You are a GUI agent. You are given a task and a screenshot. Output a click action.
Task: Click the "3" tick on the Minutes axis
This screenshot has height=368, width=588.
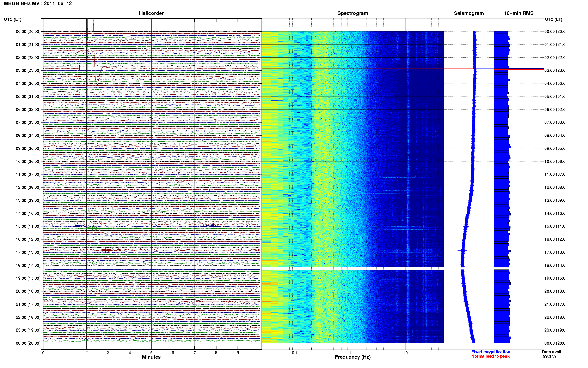coord(108,353)
